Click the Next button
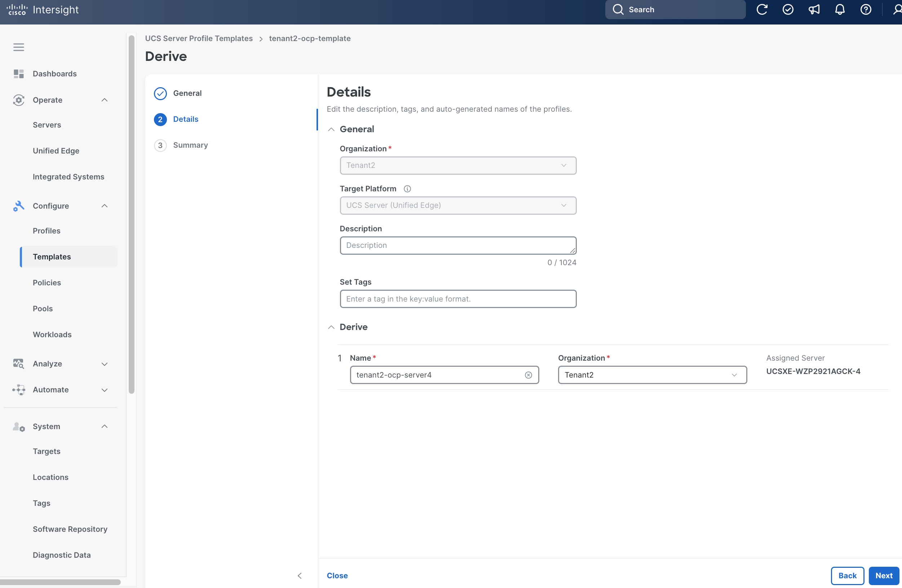The height and width of the screenshot is (588, 902). [x=884, y=576]
